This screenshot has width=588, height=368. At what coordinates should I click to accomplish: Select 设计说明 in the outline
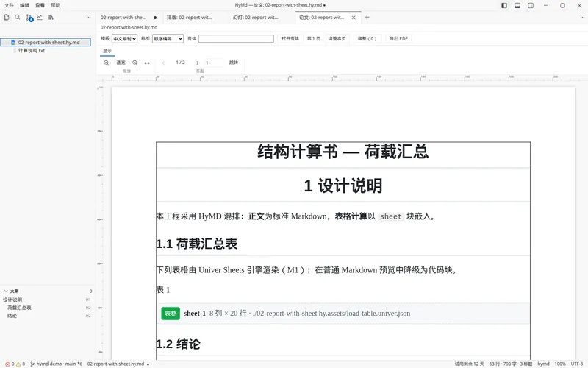click(12, 300)
